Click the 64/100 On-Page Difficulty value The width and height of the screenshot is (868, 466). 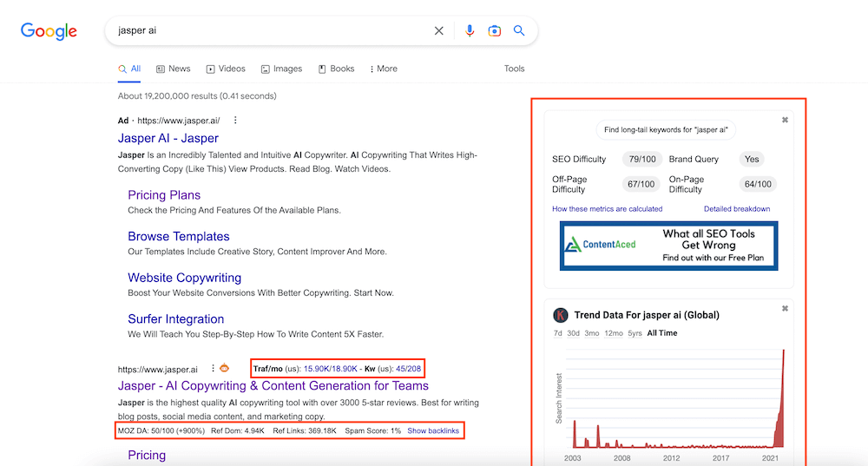[x=758, y=184]
